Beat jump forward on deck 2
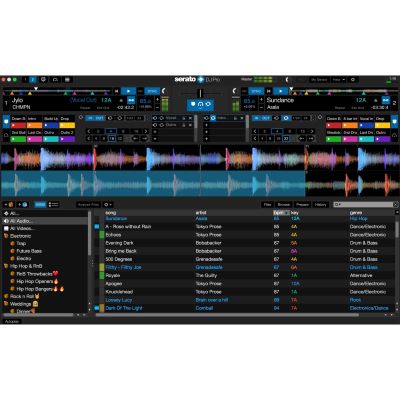 coord(311,138)
